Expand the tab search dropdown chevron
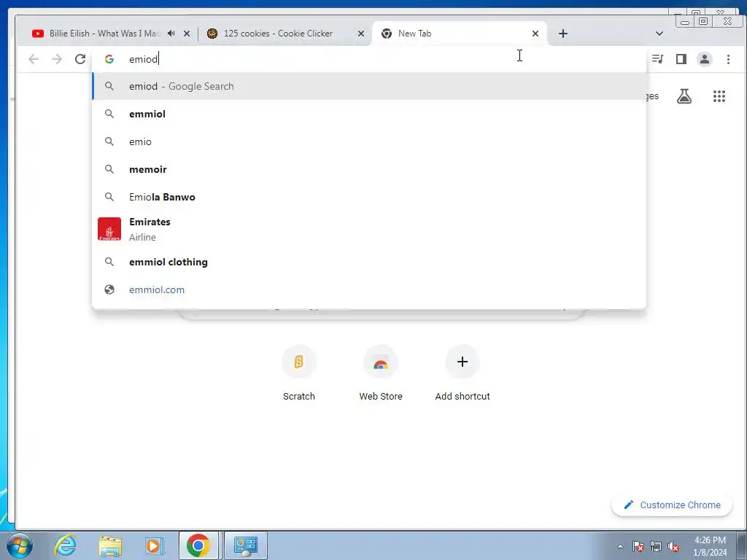This screenshot has height=560, width=747. (659, 34)
